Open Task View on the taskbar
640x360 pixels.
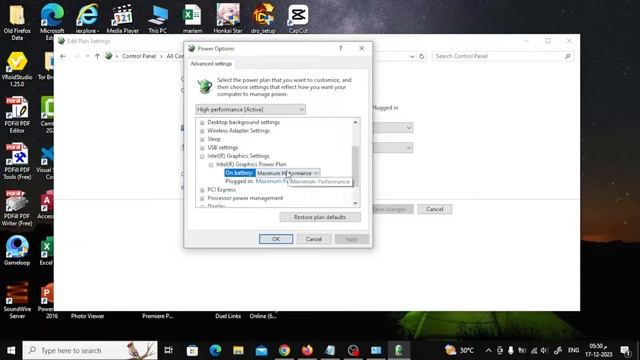point(168,350)
